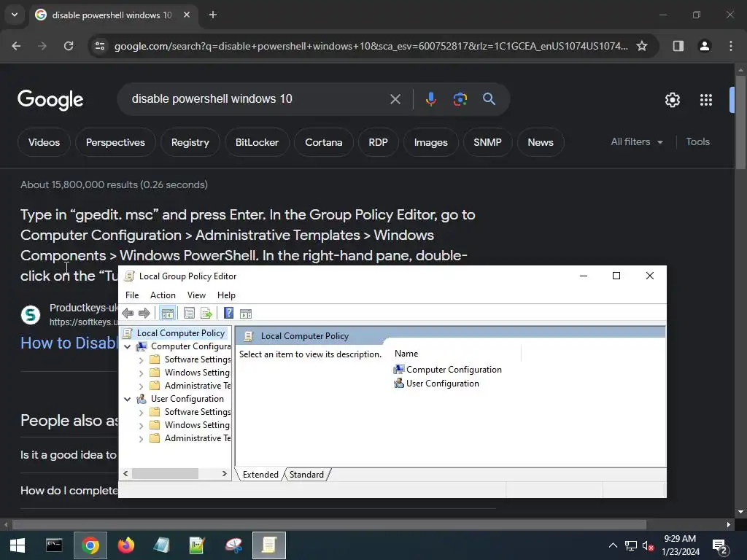Filter results by Registry chip
747x560 pixels.
coord(190,142)
